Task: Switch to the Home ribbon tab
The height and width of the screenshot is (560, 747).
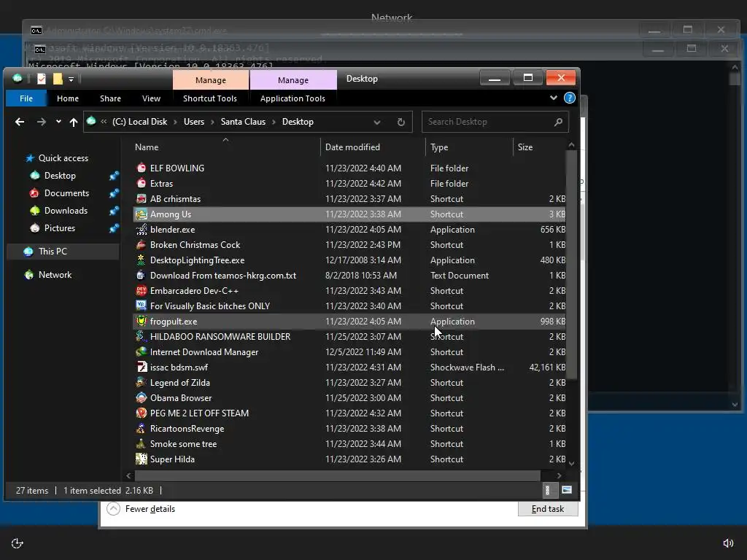Action: point(68,98)
